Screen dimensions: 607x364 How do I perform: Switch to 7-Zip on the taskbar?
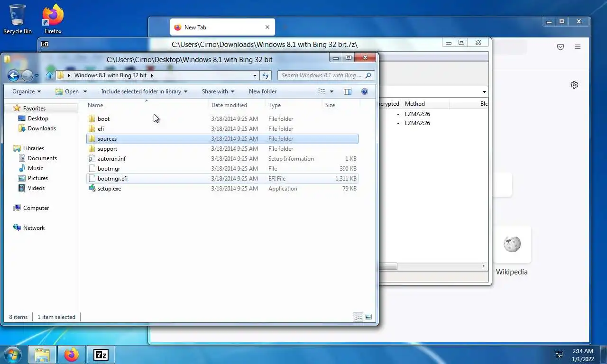(101, 355)
